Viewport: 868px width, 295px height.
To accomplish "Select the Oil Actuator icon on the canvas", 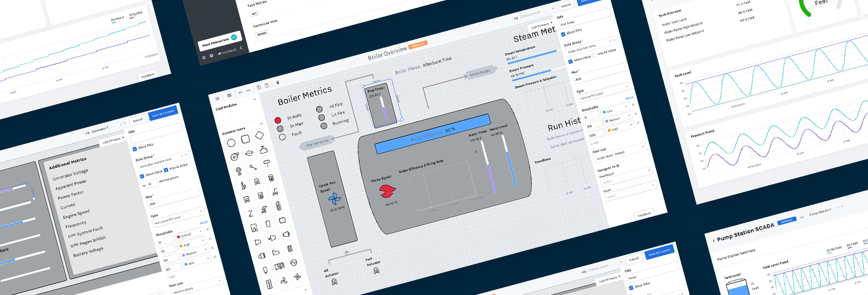I will click(334, 282).
